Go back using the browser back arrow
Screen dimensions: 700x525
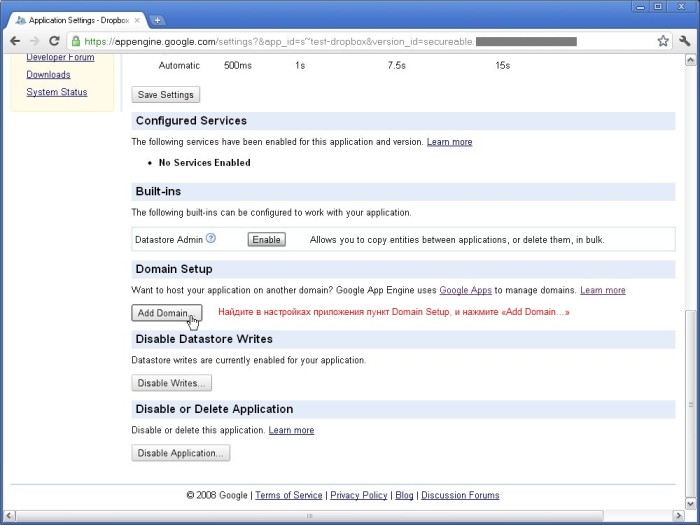(15, 41)
